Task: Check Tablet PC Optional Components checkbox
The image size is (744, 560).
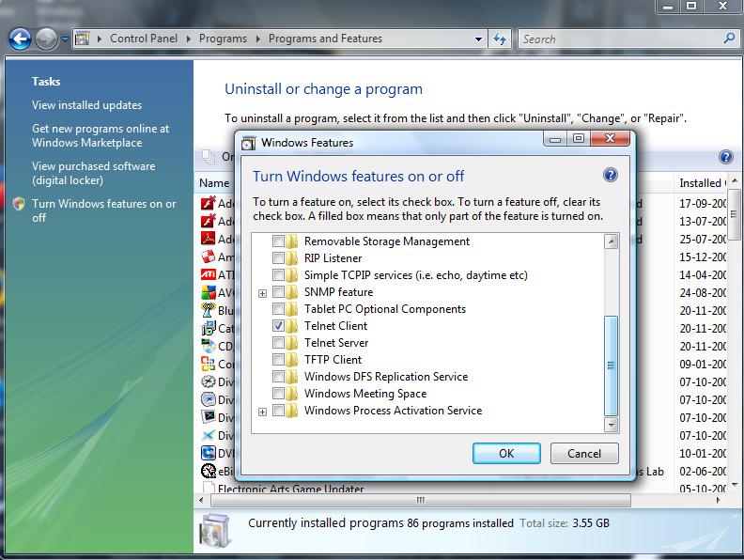Action: tap(278, 309)
